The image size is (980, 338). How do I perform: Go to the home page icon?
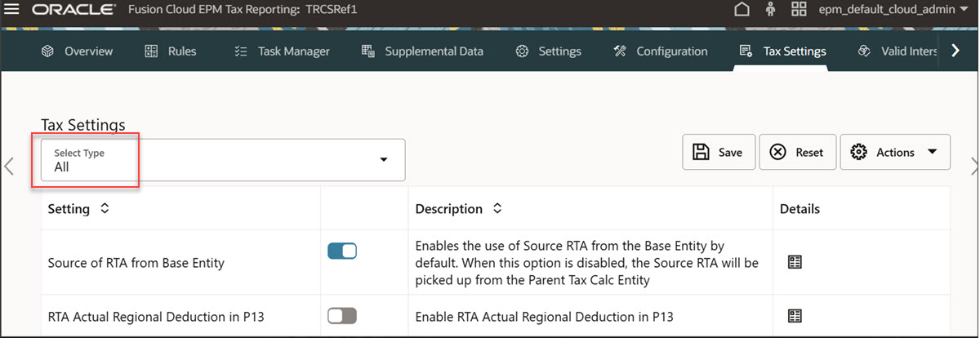pos(742,11)
